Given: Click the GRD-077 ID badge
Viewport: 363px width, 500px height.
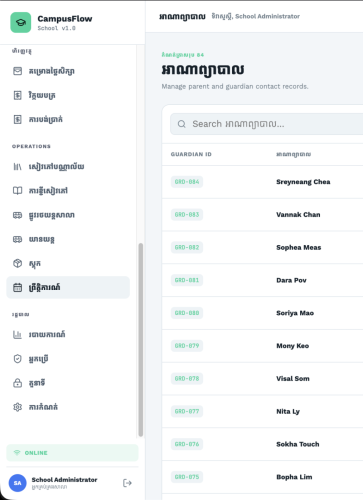Looking at the screenshot, I should tap(187, 411).
